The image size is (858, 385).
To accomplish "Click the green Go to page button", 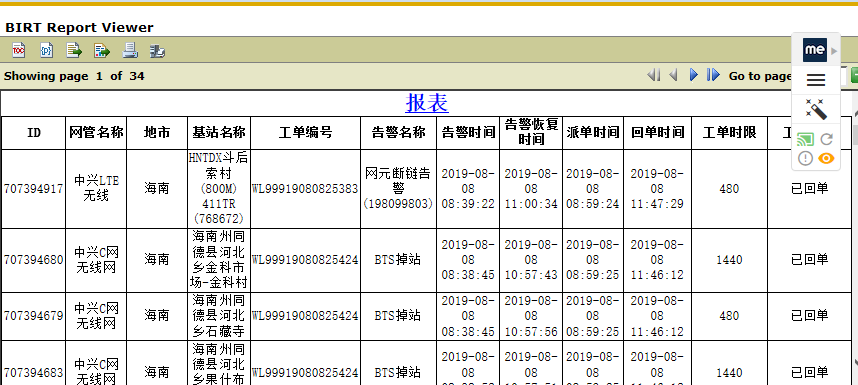I will pyautogui.click(x=854, y=75).
